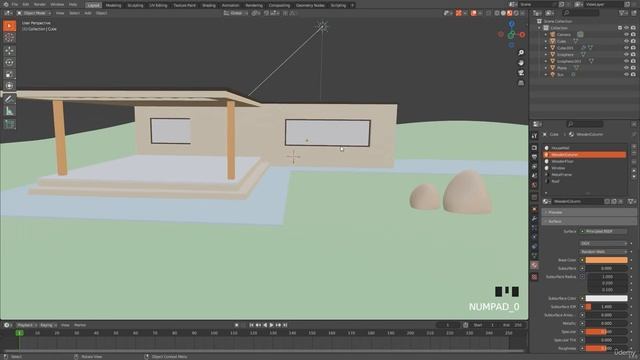This screenshot has width=640, height=360.
Task: Switch to the Shading workspace tab
Action: (x=209, y=5)
